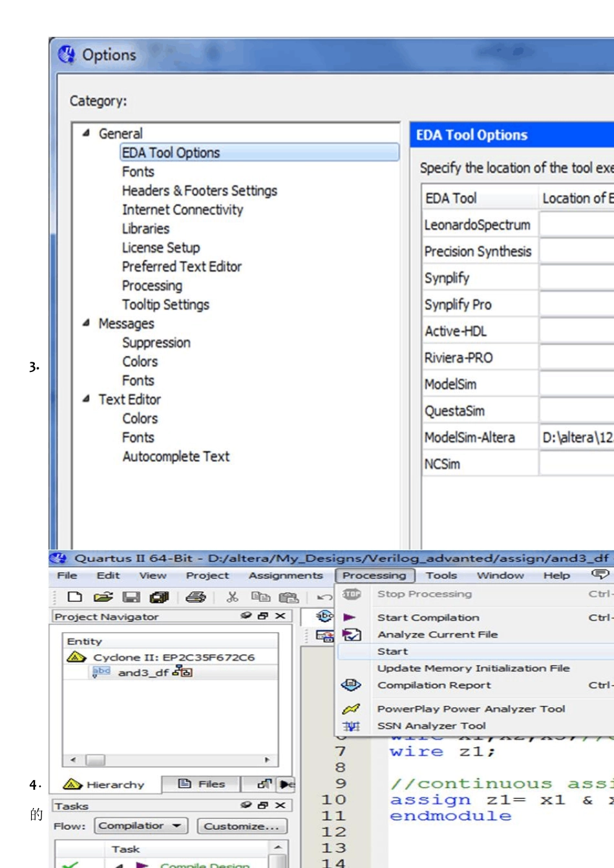Open the Assignments menu

tap(285, 575)
